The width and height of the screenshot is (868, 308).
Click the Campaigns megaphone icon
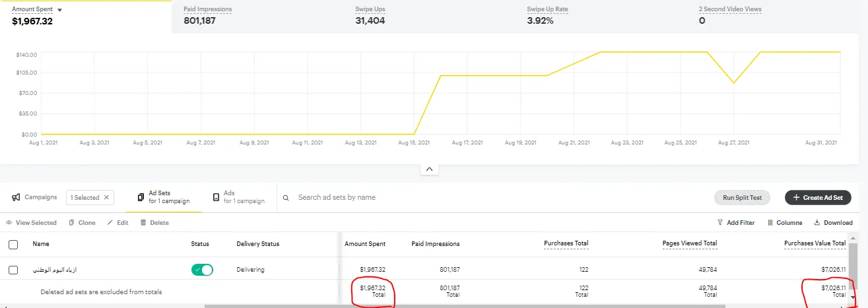(16, 197)
